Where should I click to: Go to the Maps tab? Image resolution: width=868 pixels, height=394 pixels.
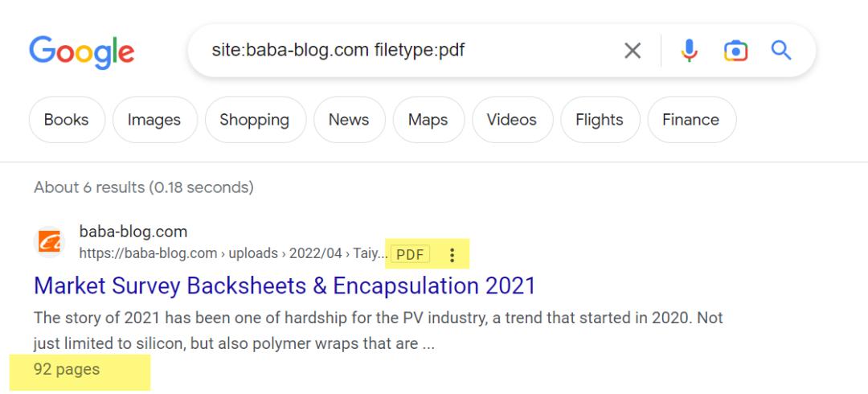coord(428,120)
